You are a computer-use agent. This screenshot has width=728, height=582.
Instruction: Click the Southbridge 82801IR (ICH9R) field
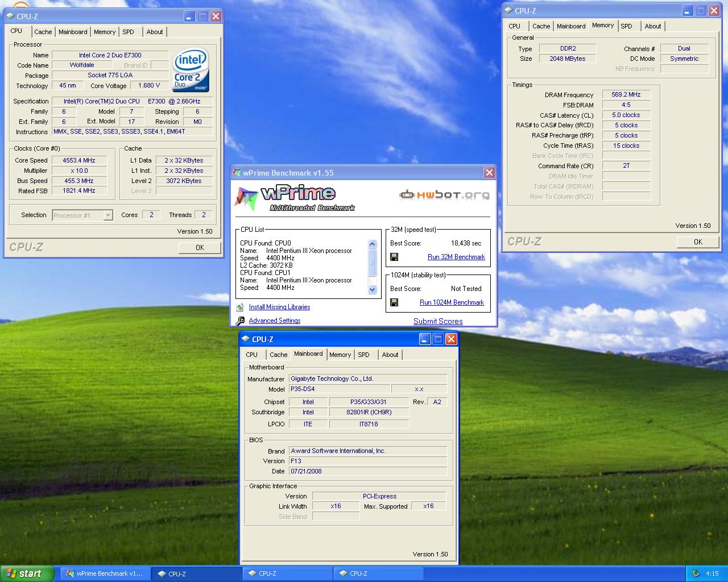tap(369, 413)
